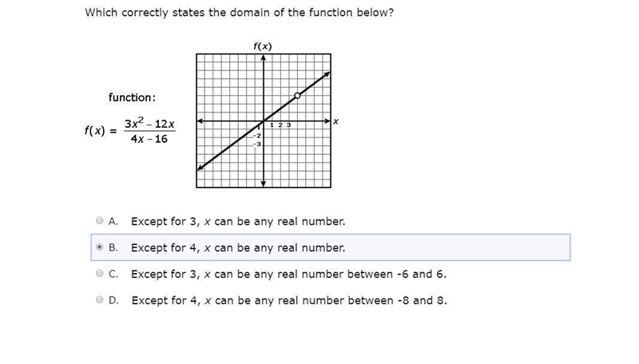The height and width of the screenshot is (364, 639).
Task: Click the 'D.' letter label
Action: point(113,300)
